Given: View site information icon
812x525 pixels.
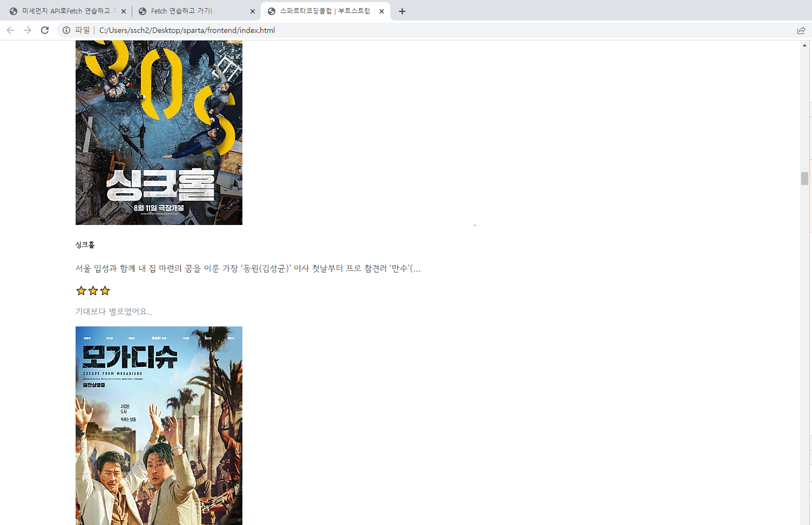Looking at the screenshot, I should (66, 30).
